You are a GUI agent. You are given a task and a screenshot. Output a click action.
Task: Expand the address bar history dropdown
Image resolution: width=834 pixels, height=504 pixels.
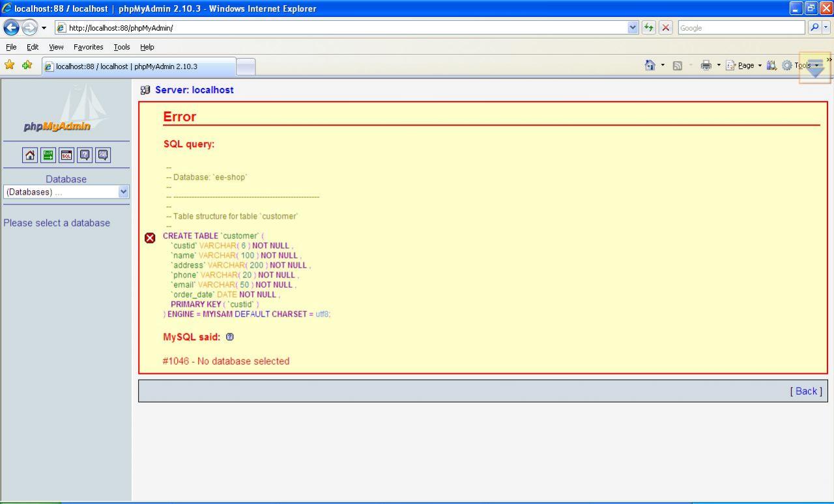coord(633,27)
